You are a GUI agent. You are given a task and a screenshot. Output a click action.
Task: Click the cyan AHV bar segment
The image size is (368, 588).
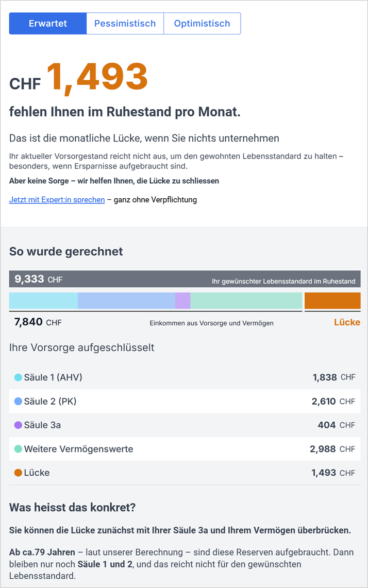[x=43, y=301]
